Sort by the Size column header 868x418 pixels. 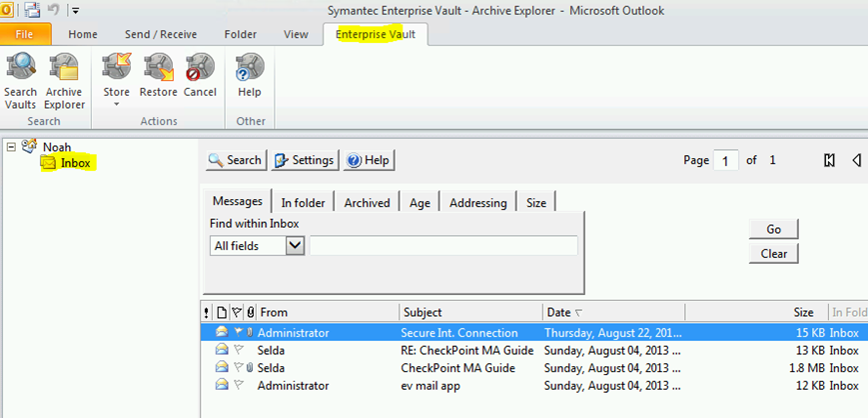[757, 313]
